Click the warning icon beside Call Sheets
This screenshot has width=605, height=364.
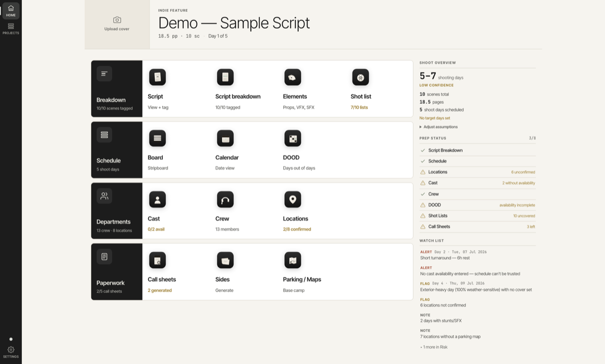tap(423, 227)
